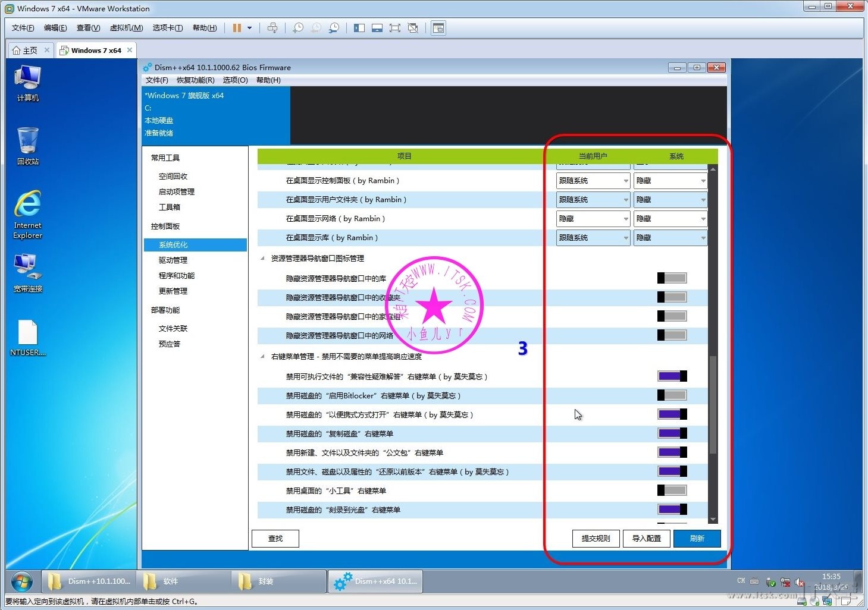Open system dropdown for 在桌面显示网络
Viewport: 868px width, 610px height.
[x=670, y=219]
